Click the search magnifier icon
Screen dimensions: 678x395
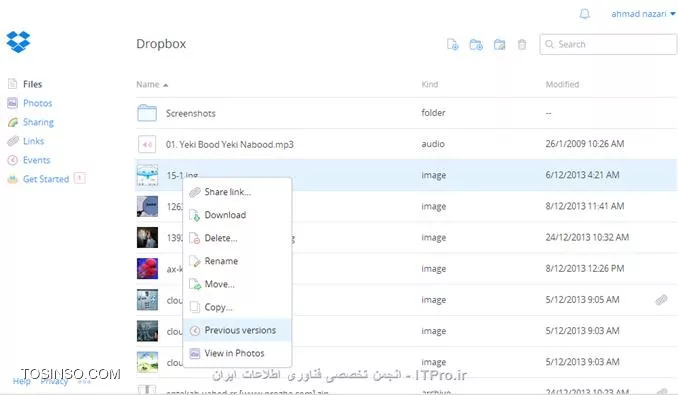click(x=549, y=44)
